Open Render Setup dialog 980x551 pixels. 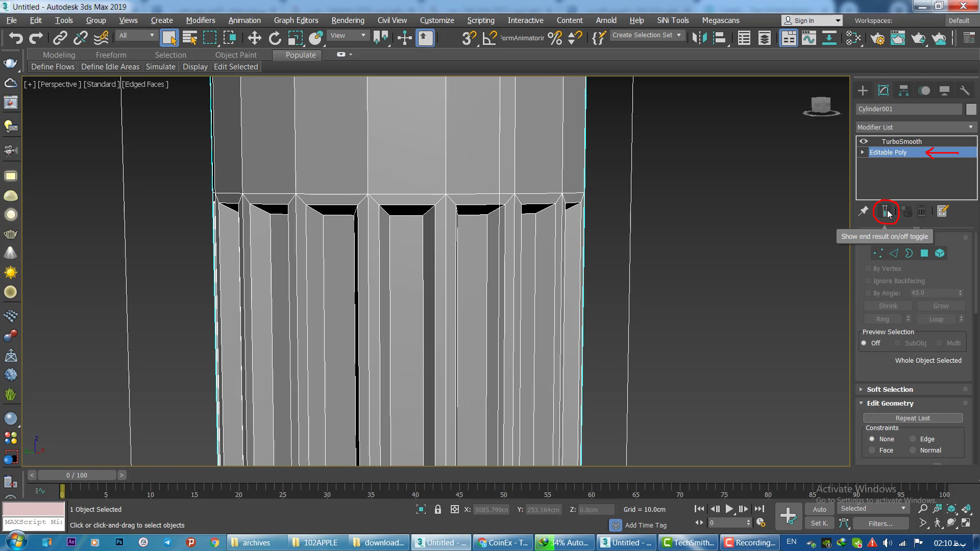click(x=877, y=38)
